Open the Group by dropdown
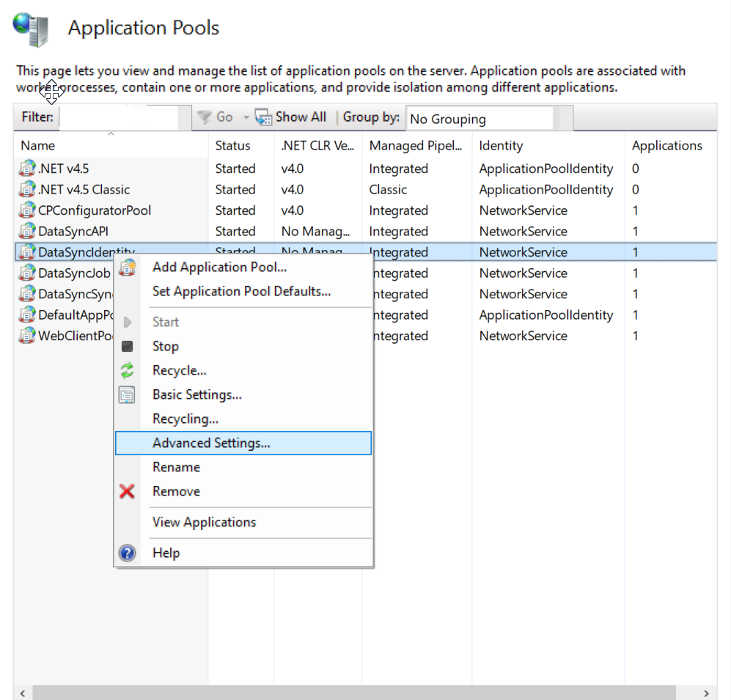 [480, 119]
